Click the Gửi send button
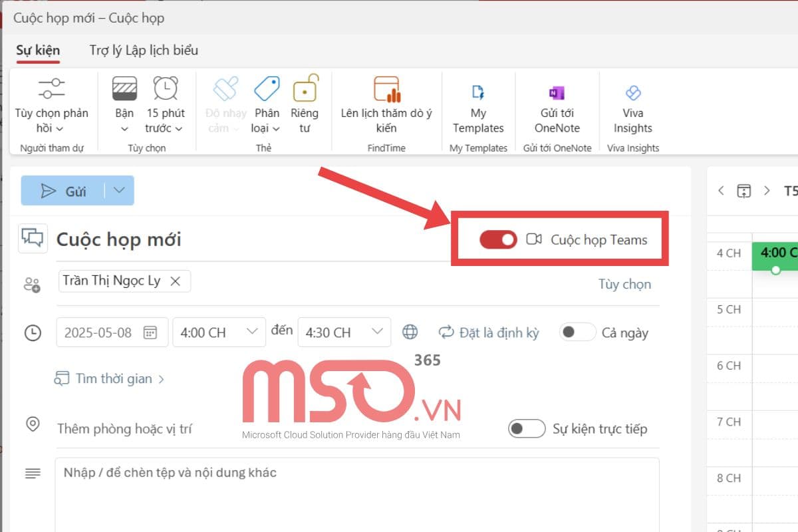Image resolution: width=798 pixels, height=532 pixels. 64,190
